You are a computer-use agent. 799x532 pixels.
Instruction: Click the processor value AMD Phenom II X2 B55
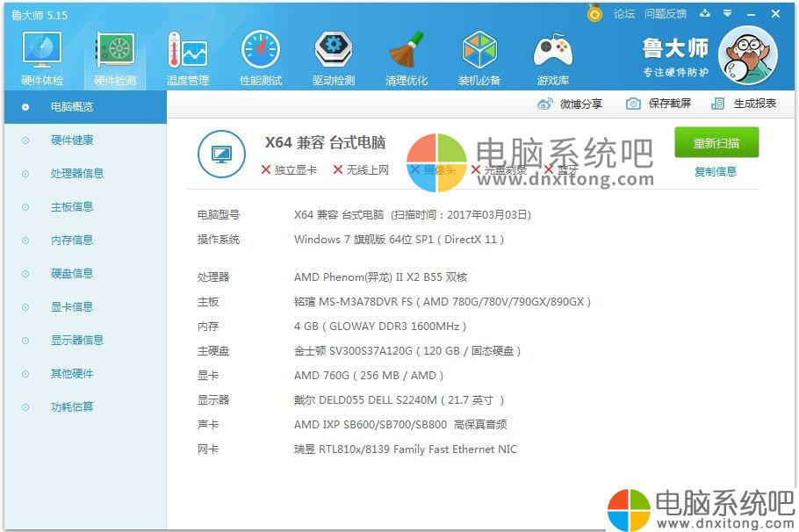[381, 277]
